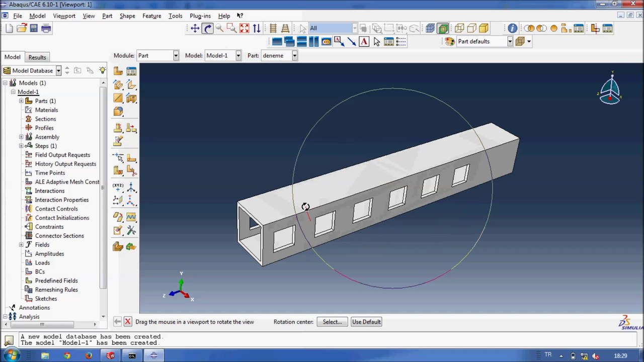This screenshot has width=644, height=362.
Task: Click the Auto-Fit View icon
Action: point(245,28)
